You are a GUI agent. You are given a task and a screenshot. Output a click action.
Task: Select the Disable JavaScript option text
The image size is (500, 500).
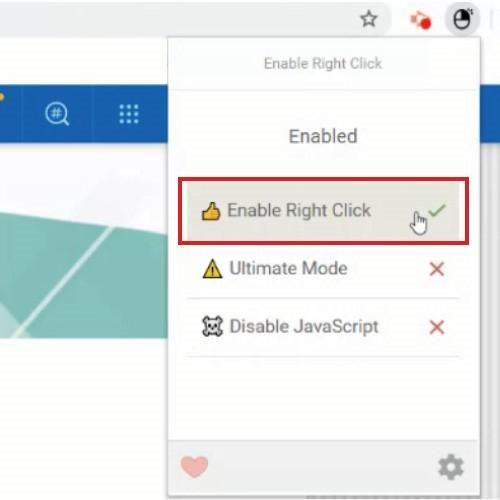click(x=304, y=326)
